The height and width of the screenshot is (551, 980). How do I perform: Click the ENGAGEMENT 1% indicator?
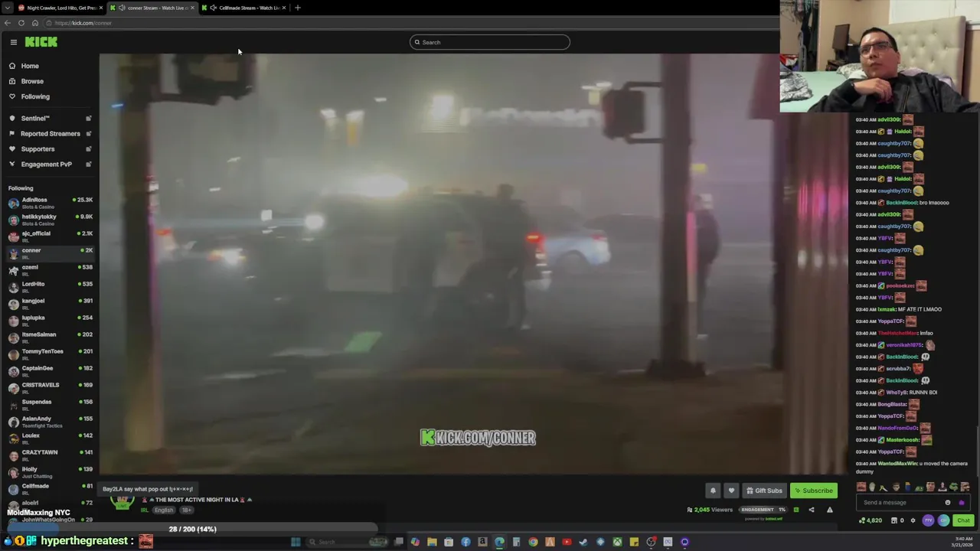763,510
